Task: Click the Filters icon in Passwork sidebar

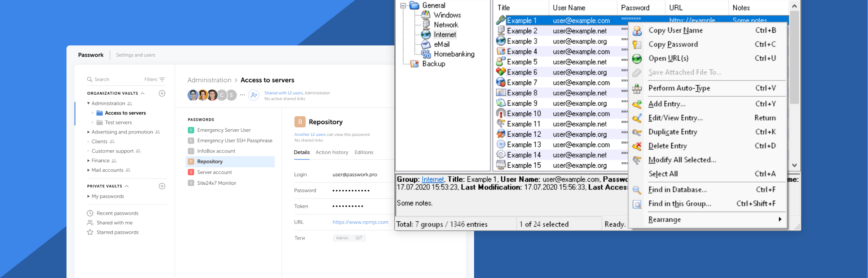Action: pos(162,79)
